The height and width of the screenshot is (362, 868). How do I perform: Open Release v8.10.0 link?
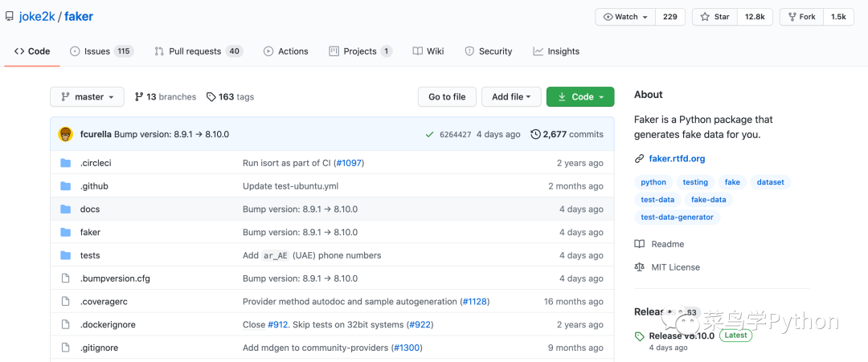click(x=682, y=336)
